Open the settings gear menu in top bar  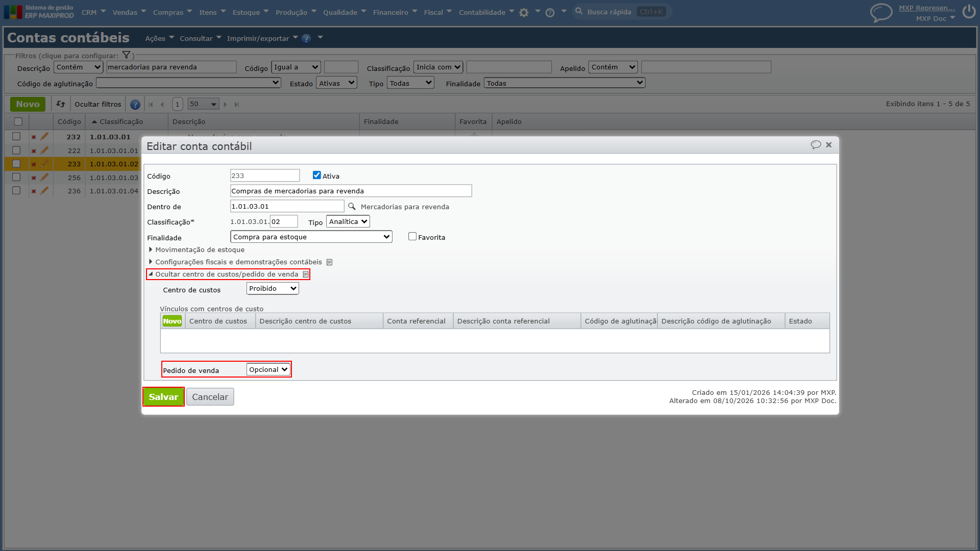(x=524, y=13)
